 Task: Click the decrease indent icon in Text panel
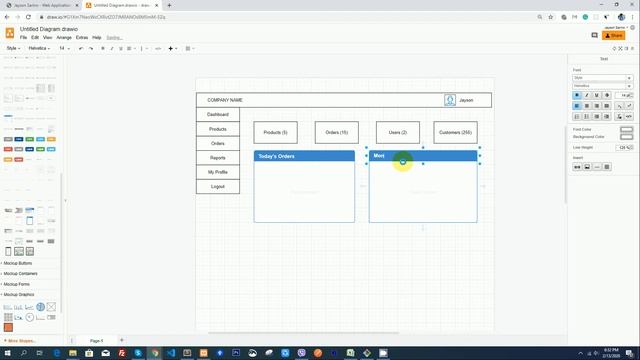(x=597, y=116)
